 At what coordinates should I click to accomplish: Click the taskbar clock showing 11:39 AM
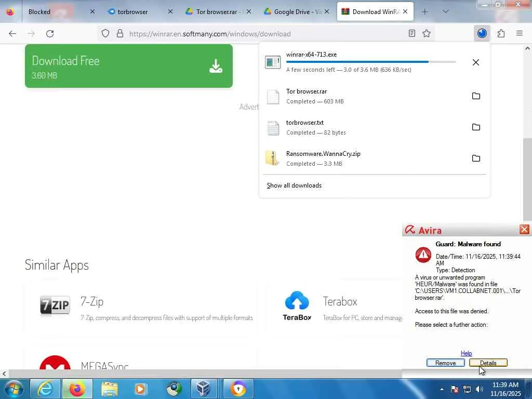[x=506, y=389]
